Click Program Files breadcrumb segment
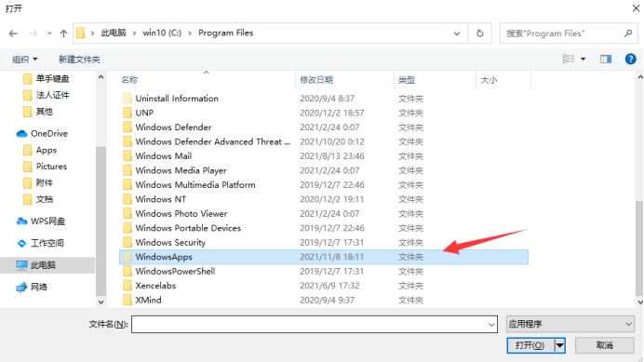 click(x=226, y=33)
